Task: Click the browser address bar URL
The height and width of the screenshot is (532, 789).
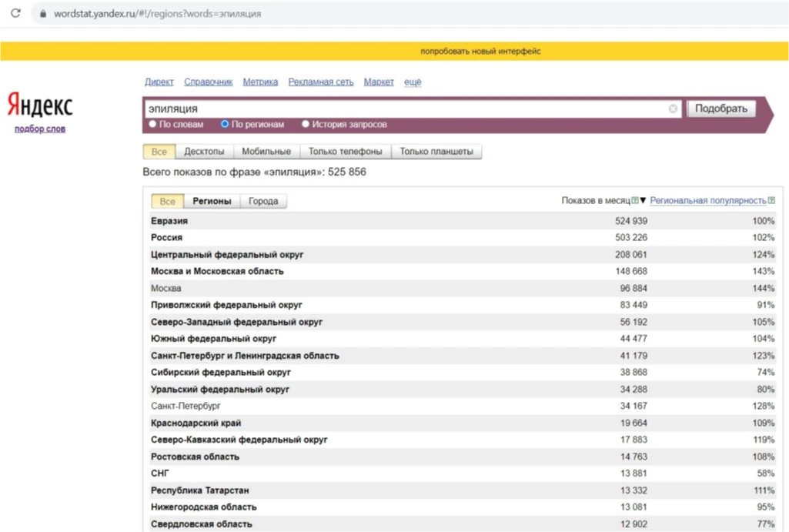Action: pos(158,14)
